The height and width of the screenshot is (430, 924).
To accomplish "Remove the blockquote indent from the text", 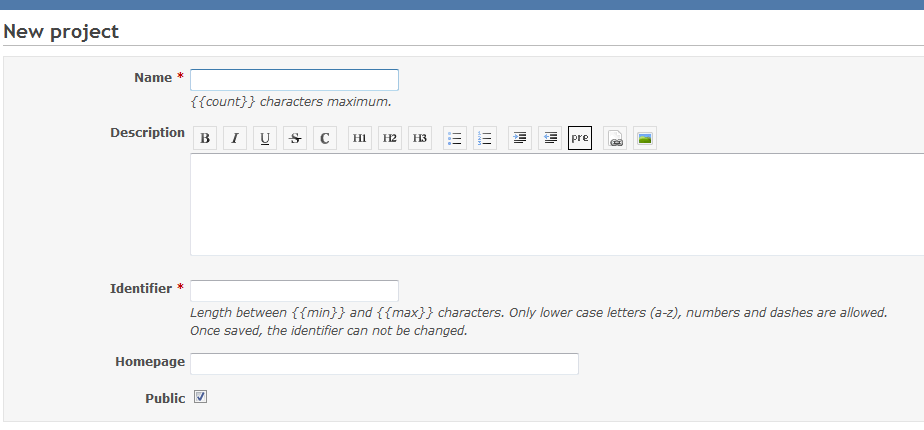I will coord(549,139).
